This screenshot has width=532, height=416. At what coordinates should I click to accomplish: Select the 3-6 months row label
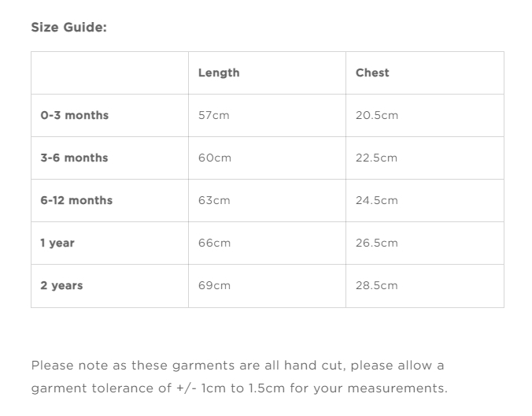click(x=74, y=158)
